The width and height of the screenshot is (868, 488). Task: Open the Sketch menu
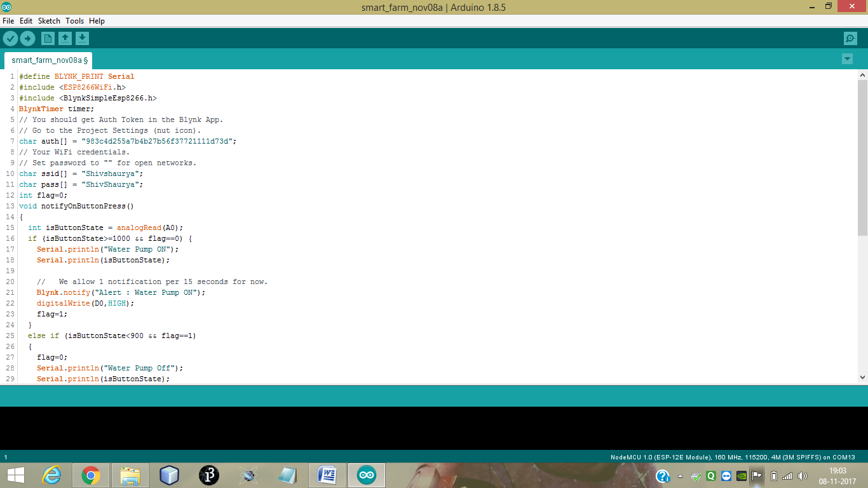[49, 21]
